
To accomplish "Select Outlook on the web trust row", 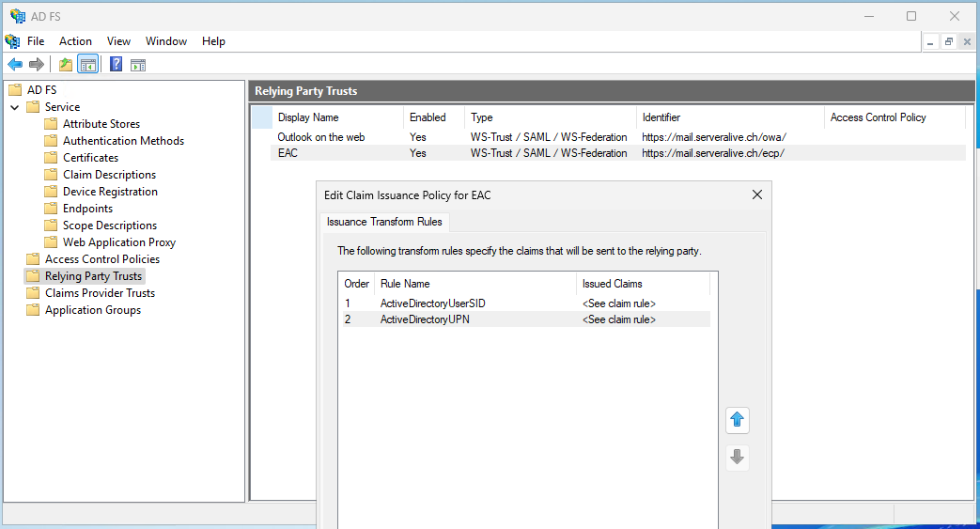I will point(618,137).
